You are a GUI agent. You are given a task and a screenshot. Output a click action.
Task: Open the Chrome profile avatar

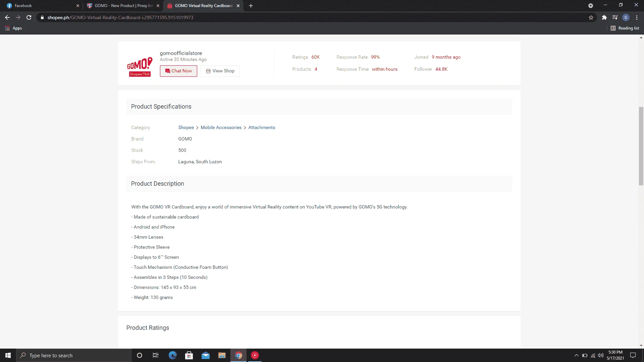click(x=626, y=17)
